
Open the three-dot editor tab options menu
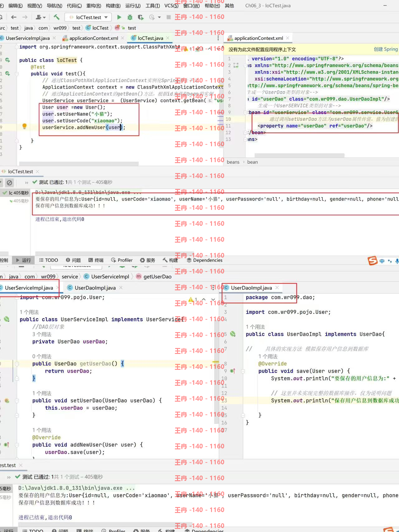[x=218, y=38]
